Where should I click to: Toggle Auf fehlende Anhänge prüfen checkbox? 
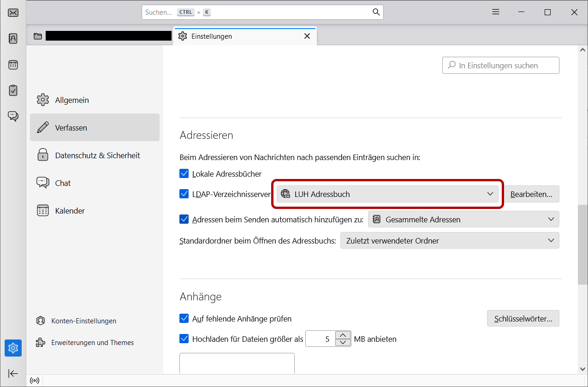tap(184, 318)
